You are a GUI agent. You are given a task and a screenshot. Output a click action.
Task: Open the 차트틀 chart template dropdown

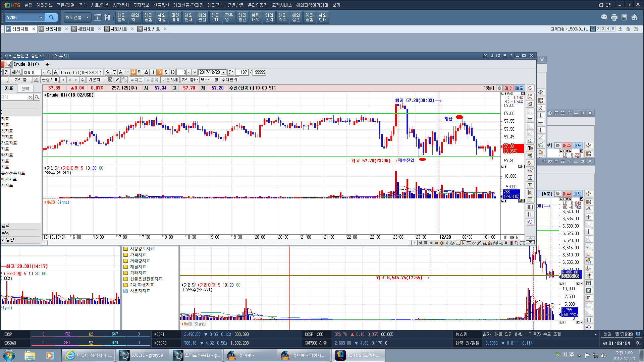(20, 80)
